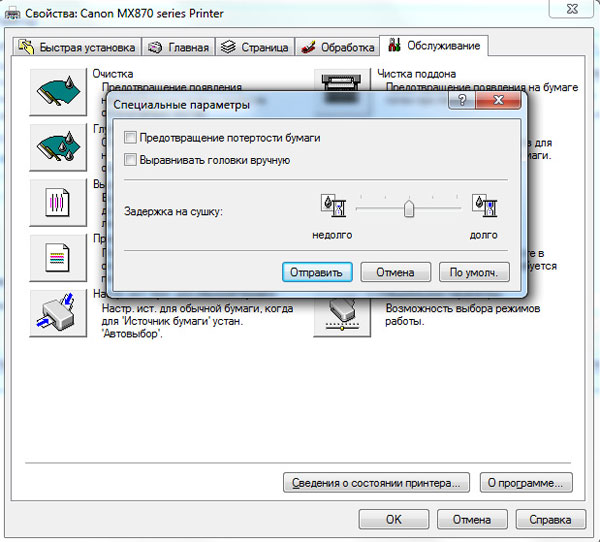Click the nozzle check pattern icon
The image size is (600, 542).
(x=58, y=258)
